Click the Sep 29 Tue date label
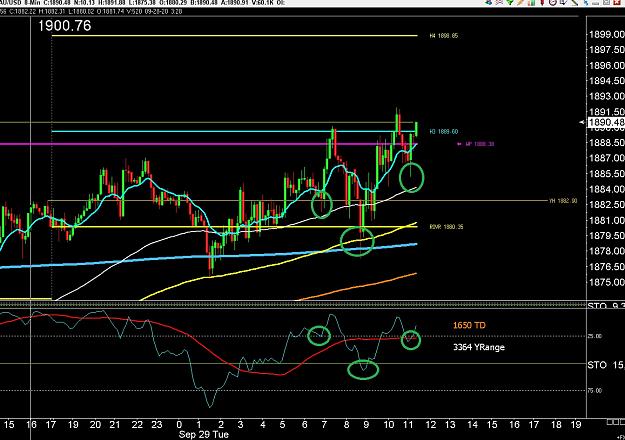The height and width of the screenshot is (440, 625). [204, 434]
